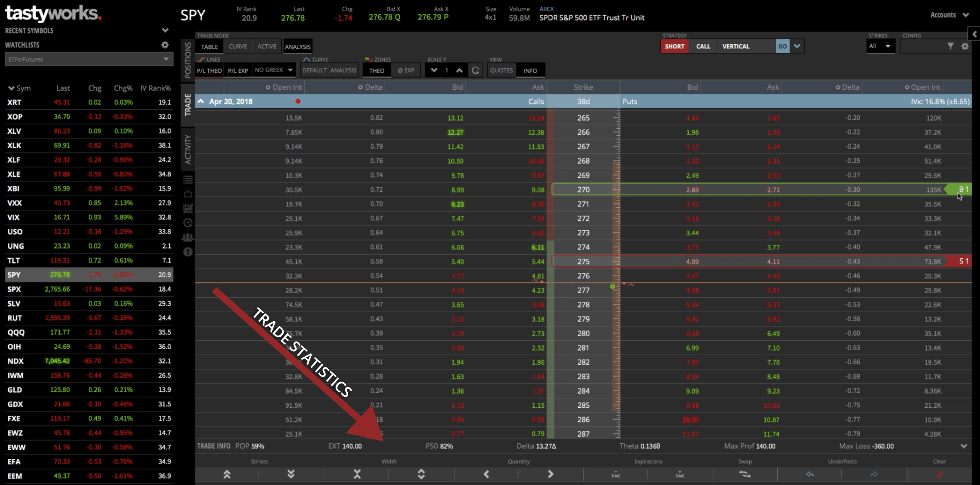Expand the Recent Symbols section
The image size is (980, 485).
click(165, 30)
